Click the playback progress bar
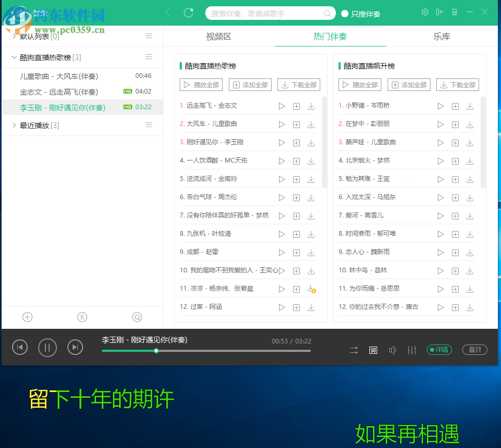Viewport: 501px width, 448px height. coord(206,351)
